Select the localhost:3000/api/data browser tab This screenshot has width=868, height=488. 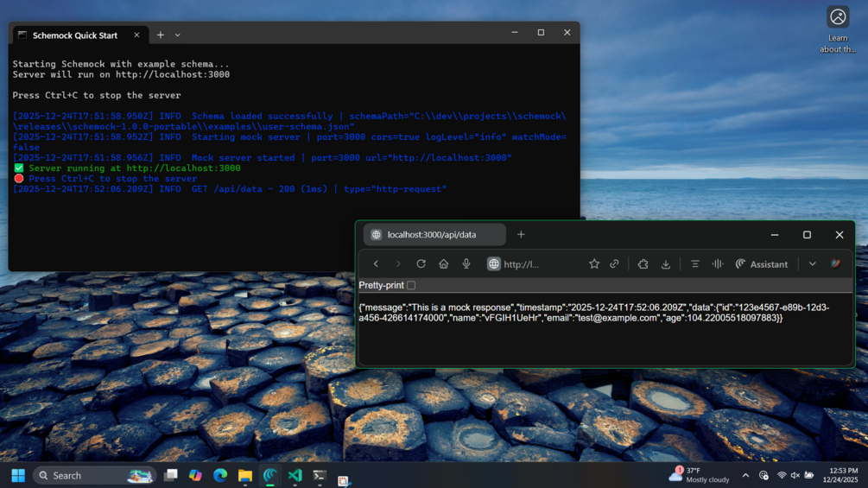point(434,235)
